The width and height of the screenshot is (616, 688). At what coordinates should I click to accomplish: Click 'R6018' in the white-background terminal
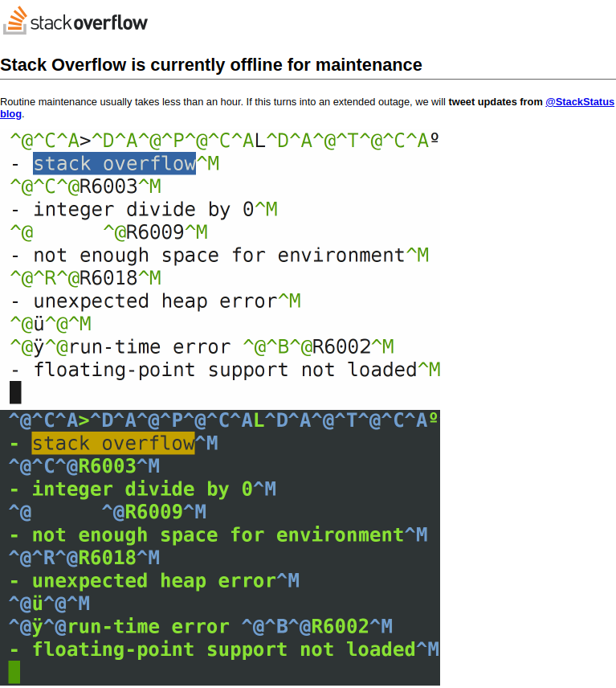click(108, 278)
